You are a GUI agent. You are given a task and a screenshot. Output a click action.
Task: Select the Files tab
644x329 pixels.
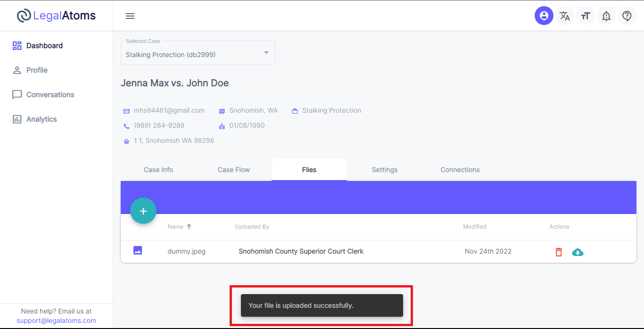[309, 170]
